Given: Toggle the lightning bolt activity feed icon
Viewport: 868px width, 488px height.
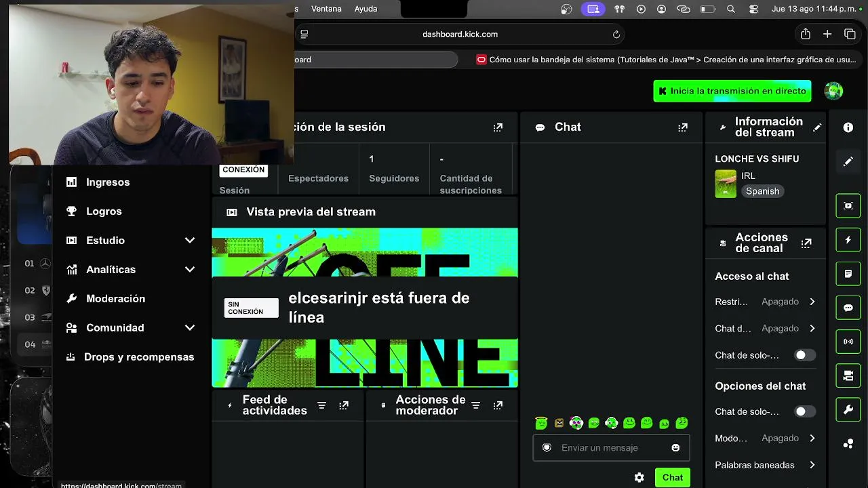Looking at the screenshot, I should click(848, 240).
